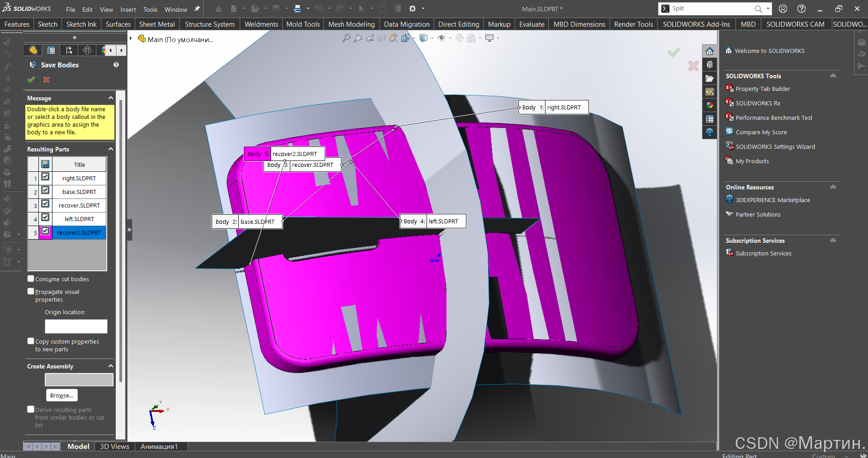868x458 pixels.
Task: Click the confirmation corner red X
Action: (x=693, y=66)
